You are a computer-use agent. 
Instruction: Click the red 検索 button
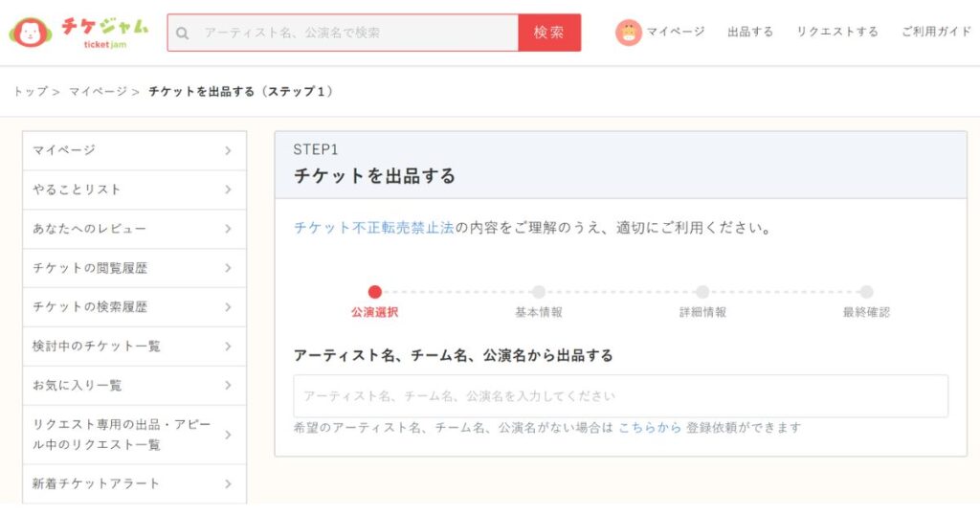[549, 33]
